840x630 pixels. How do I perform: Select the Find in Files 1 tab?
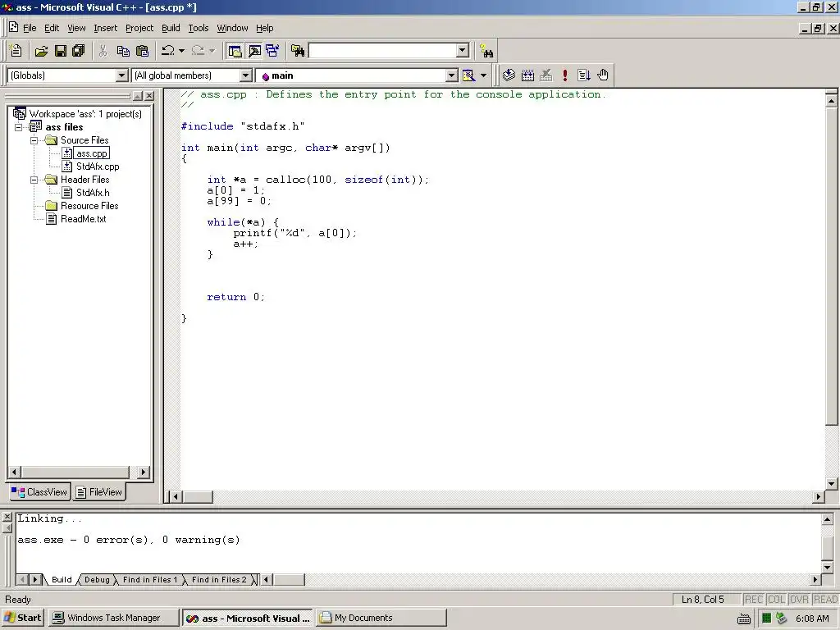coord(149,580)
